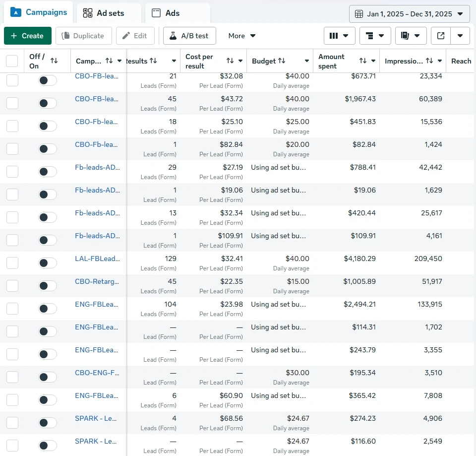Sort by Amount spent arrows
This screenshot has width=476, height=456.
[x=363, y=61]
